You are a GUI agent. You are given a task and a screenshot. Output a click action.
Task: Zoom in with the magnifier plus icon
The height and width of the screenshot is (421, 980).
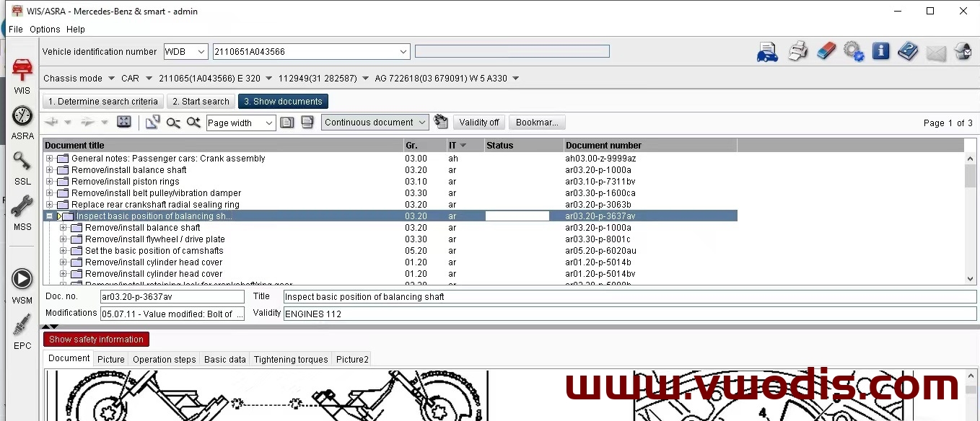click(x=193, y=123)
